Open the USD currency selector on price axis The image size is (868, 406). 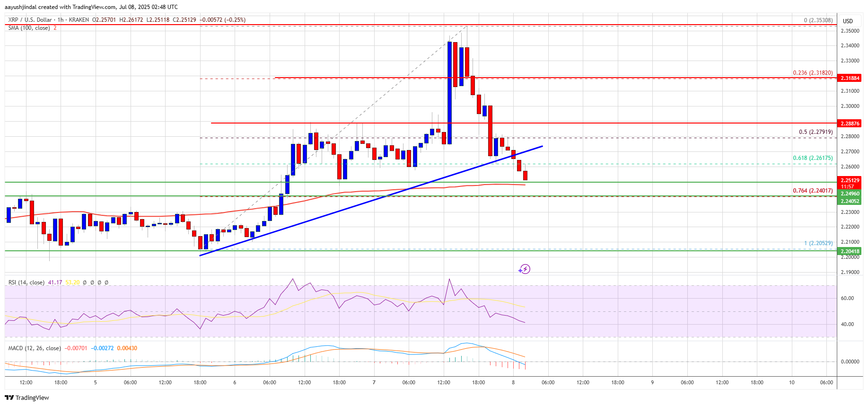pyautogui.click(x=848, y=21)
